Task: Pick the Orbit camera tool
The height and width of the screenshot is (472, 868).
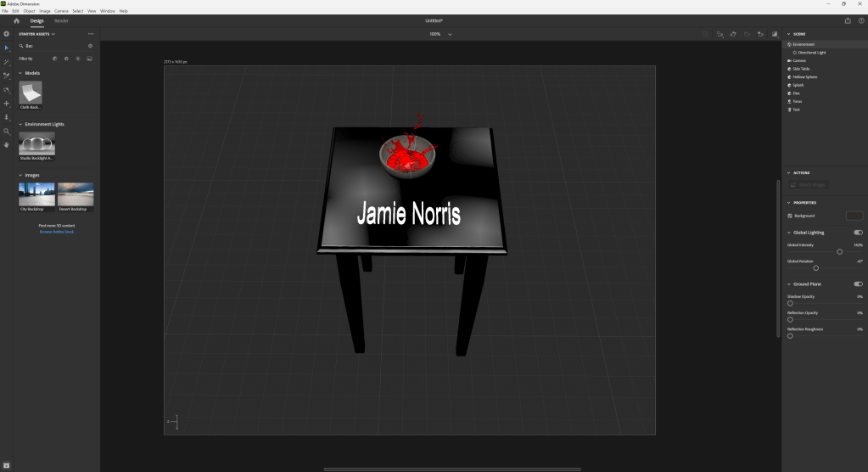Action: coord(7,89)
